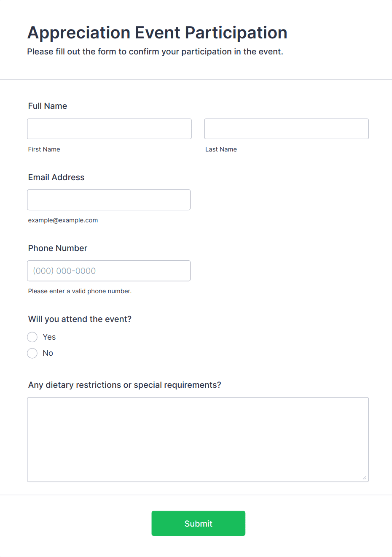The image size is (392, 557).
Task: Click the form description subtitle text
Action: (155, 51)
